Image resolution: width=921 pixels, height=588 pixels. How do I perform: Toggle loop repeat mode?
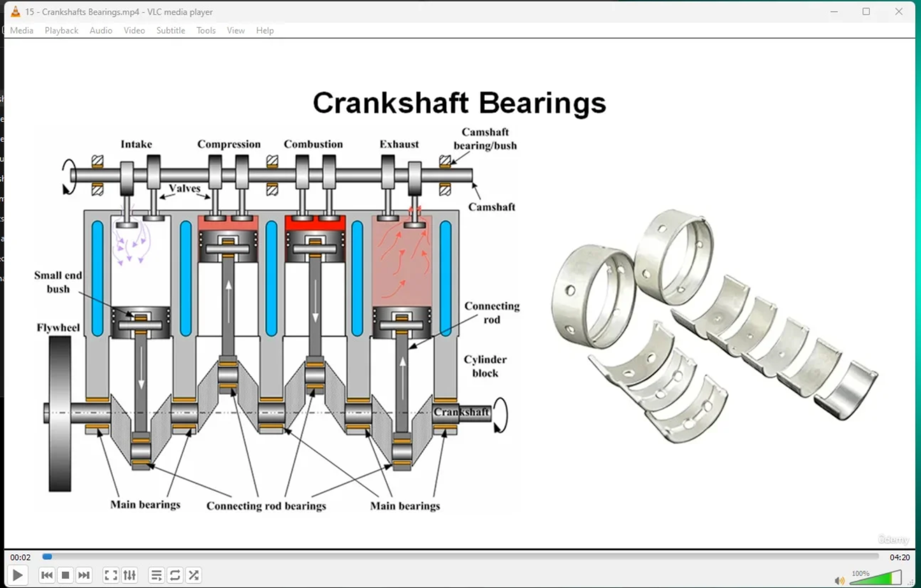(x=175, y=575)
